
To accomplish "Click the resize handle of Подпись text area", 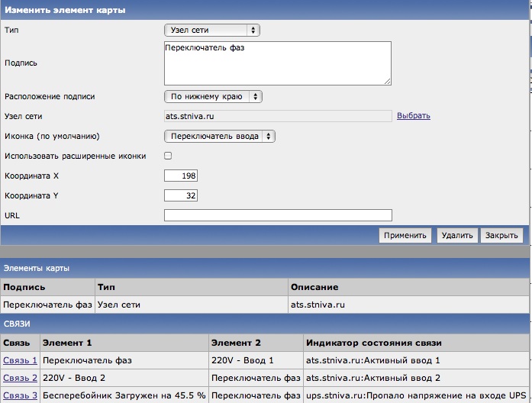I will tap(387, 80).
